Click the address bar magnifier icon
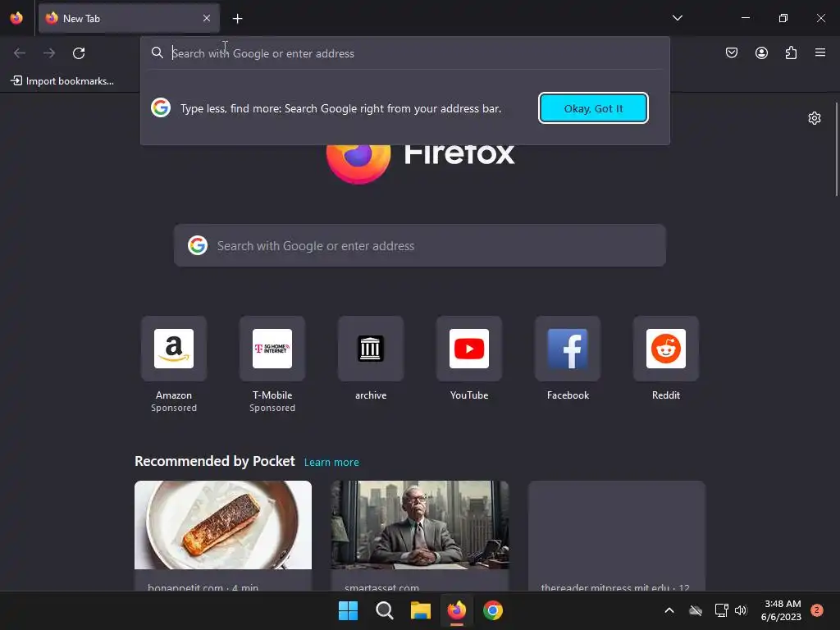Screen dimensions: 840x630 [157, 52]
